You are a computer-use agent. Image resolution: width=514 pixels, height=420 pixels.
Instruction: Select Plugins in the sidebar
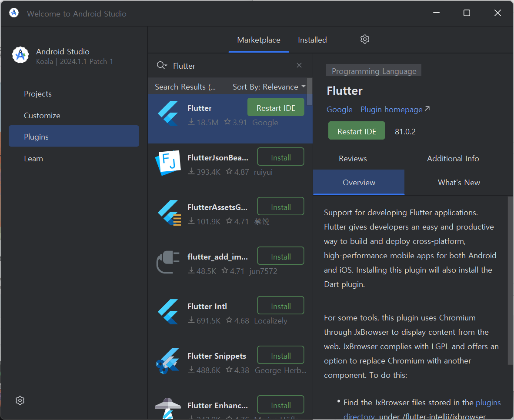tap(74, 136)
